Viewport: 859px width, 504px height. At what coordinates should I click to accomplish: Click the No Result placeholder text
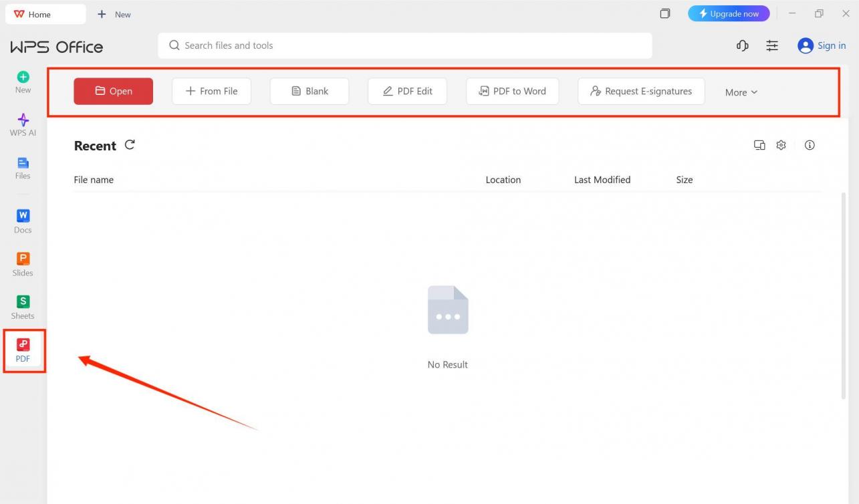pos(448,365)
